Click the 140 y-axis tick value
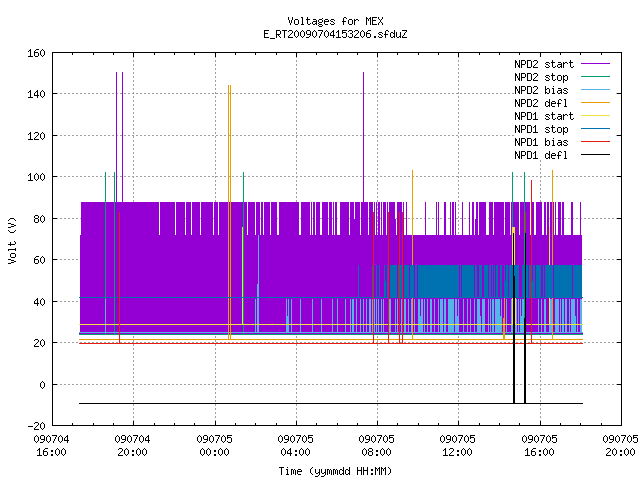The width and height of the screenshot is (640, 480). [x=36, y=94]
